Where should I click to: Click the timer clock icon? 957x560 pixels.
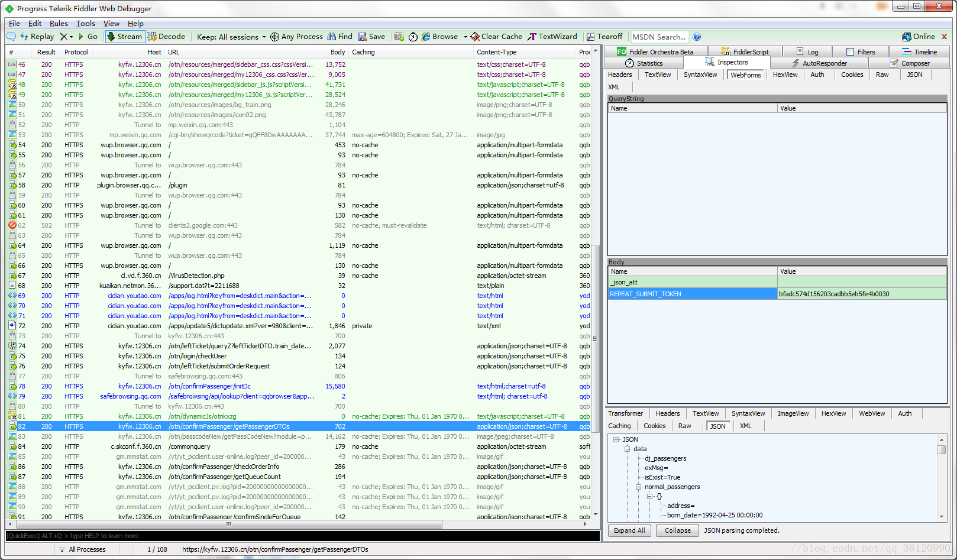[413, 37]
